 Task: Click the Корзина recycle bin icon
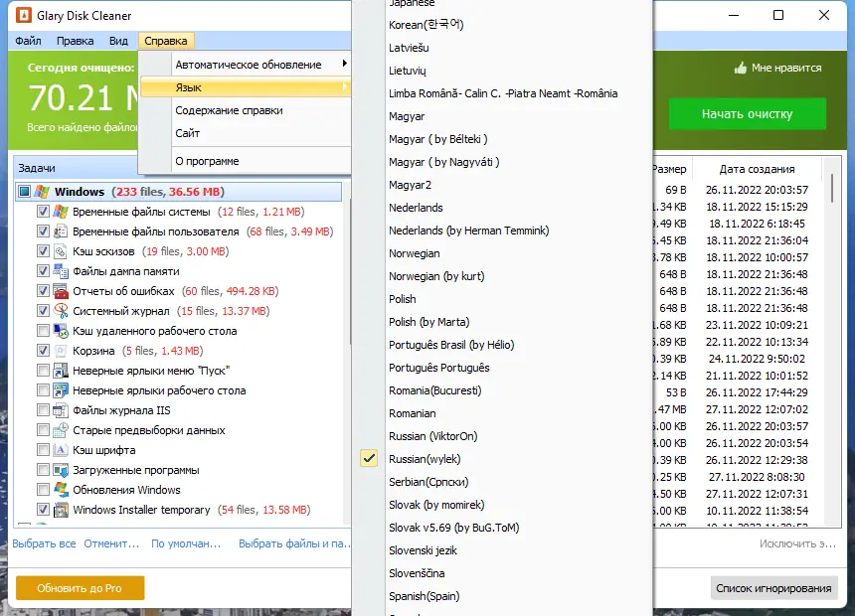click(x=61, y=351)
